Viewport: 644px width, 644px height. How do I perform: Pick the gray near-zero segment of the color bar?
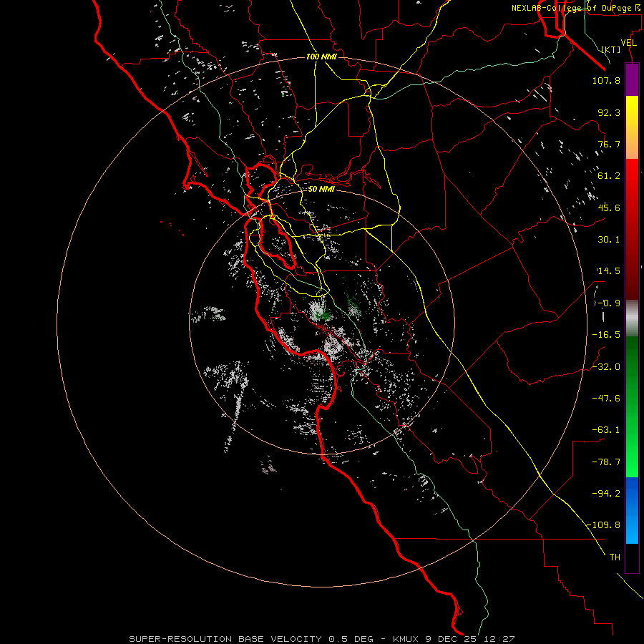(x=632, y=318)
